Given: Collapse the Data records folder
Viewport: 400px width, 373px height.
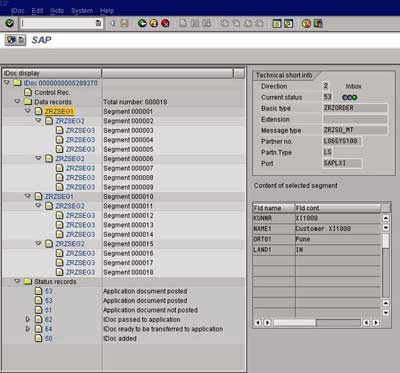Looking at the screenshot, I should click(17, 101).
